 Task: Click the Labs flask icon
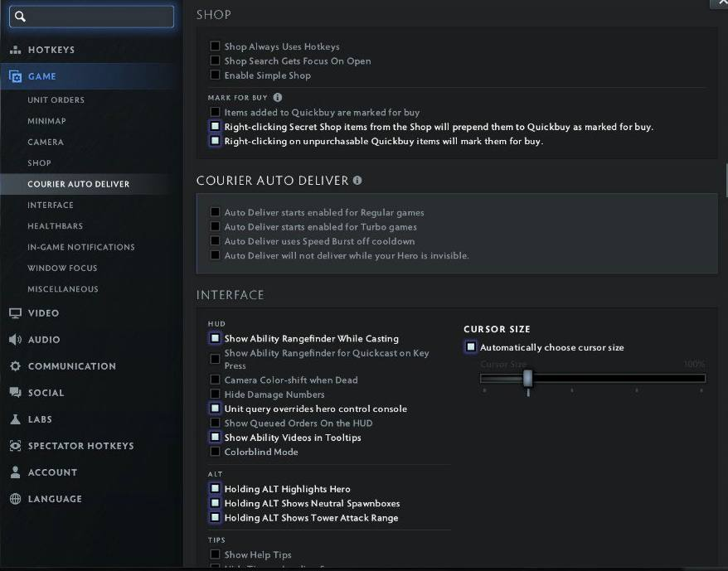point(15,419)
